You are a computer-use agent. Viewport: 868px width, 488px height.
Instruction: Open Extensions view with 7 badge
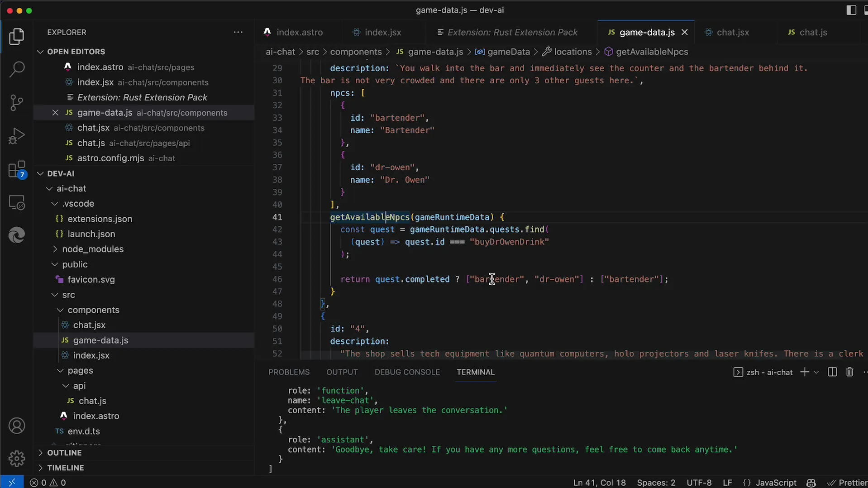point(18,170)
